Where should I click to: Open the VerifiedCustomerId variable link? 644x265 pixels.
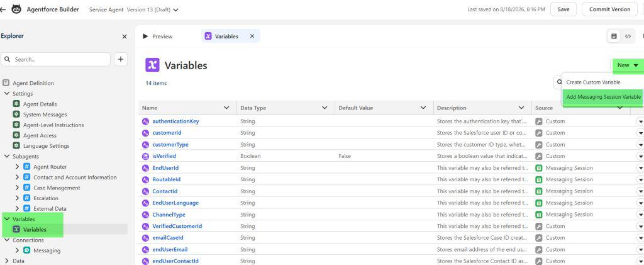click(x=177, y=226)
